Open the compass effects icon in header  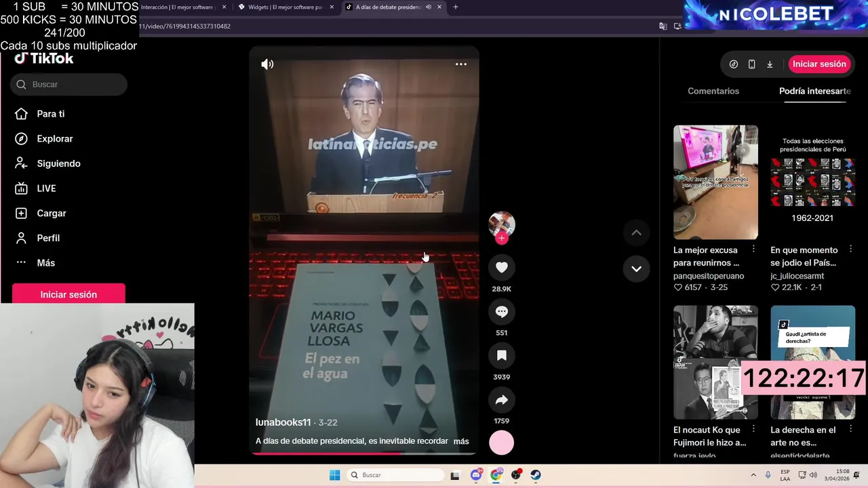click(734, 64)
